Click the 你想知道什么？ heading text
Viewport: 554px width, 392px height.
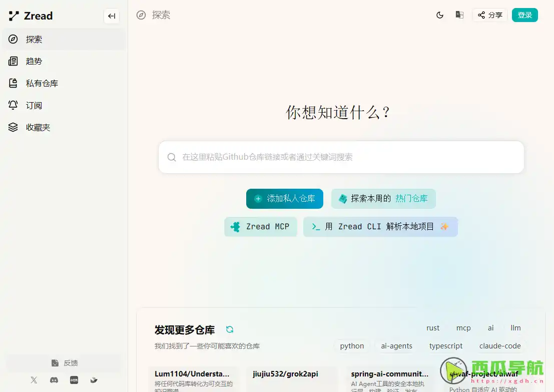coord(338,113)
